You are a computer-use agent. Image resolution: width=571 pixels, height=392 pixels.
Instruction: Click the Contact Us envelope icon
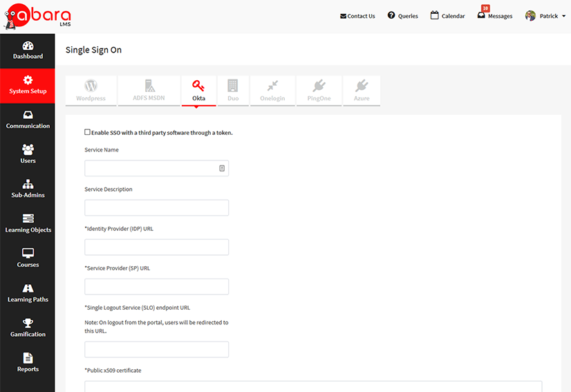[343, 16]
